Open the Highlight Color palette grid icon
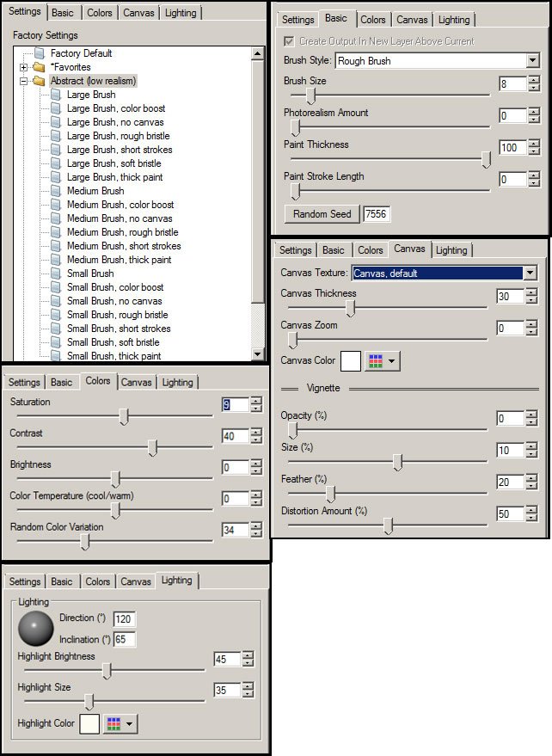Screen dimensions: 552x756 pyautogui.click(x=113, y=723)
